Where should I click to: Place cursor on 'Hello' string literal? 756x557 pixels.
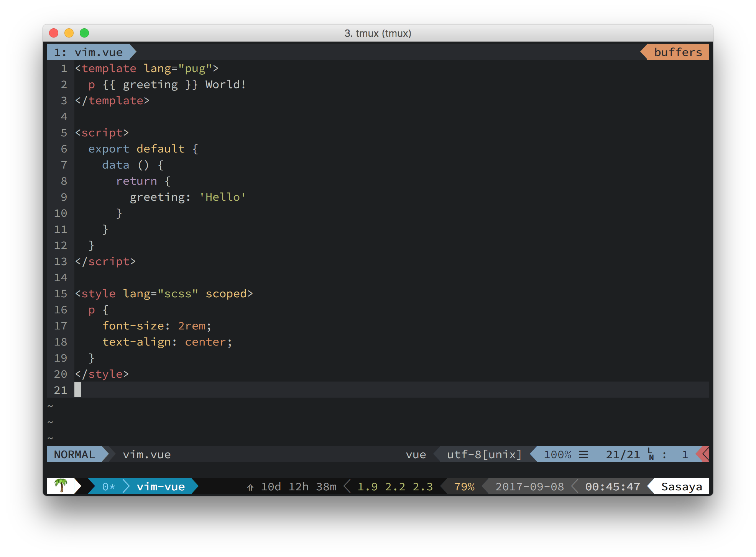pos(222,197)
